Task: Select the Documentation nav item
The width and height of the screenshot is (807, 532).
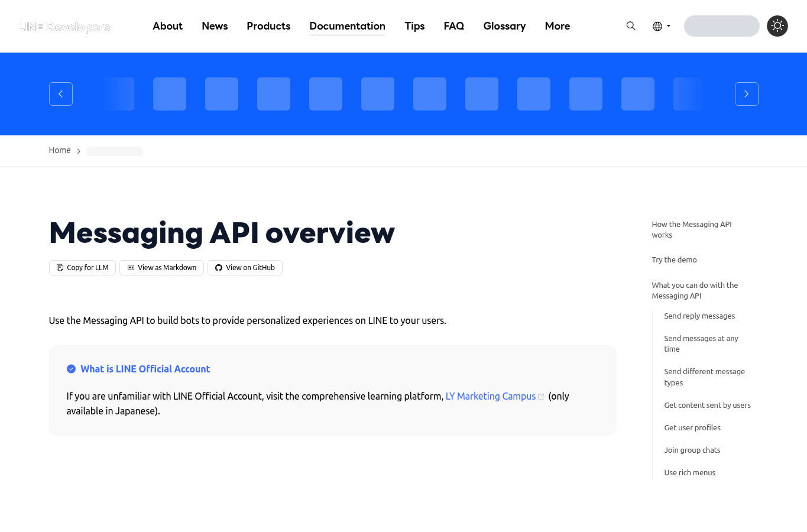Action: (347, 26)
